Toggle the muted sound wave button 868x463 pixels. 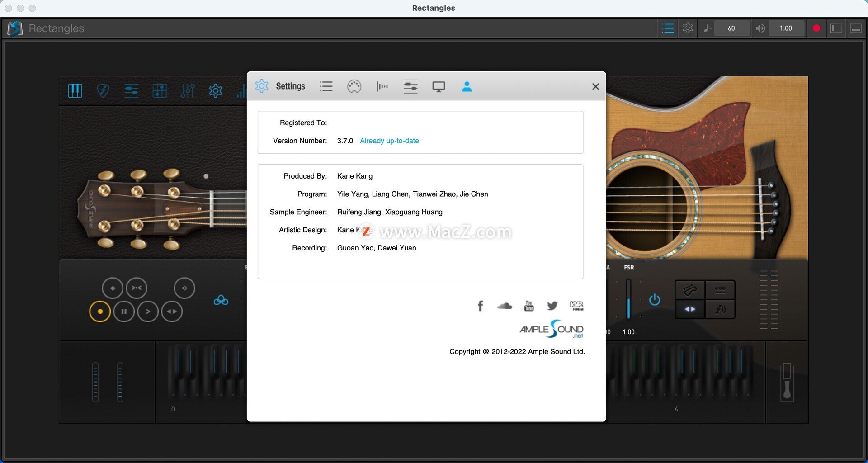720,309
